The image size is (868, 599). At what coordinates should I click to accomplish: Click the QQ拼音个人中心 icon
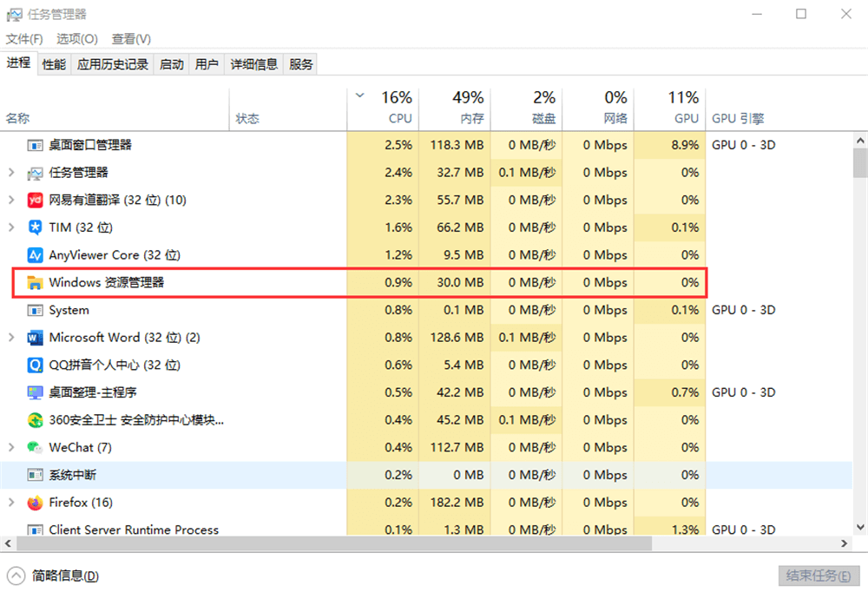tap(33, 365)
